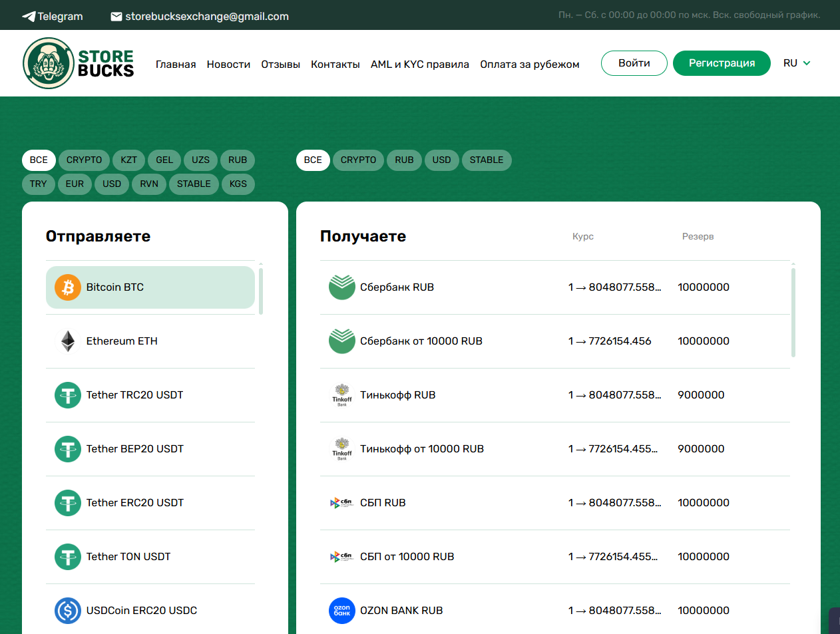Image resolution: width=840 pixels, height=634 pixels.
Task: Filter receive currencies by STABLE
Action: (487, 160)
